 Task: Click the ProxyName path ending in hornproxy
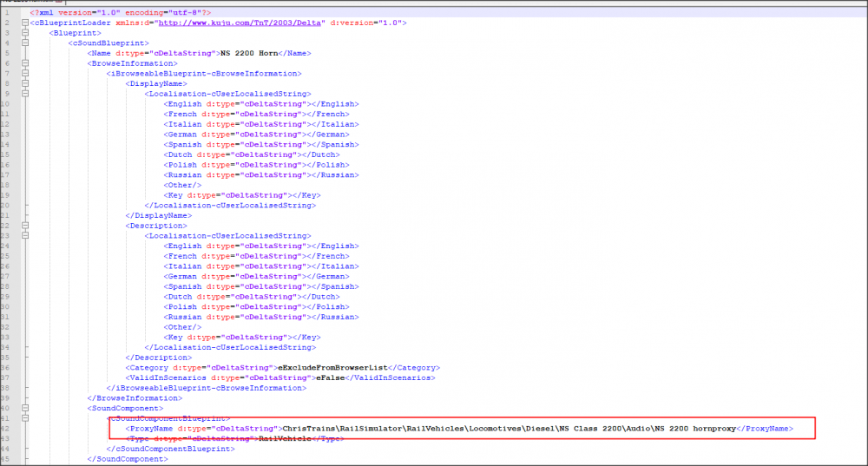509,429
